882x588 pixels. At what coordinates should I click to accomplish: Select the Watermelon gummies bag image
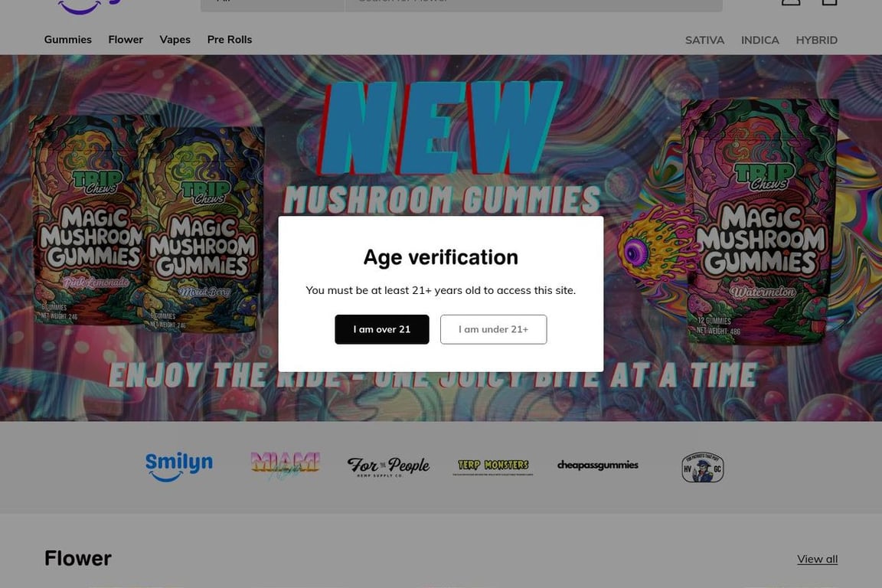760,222
